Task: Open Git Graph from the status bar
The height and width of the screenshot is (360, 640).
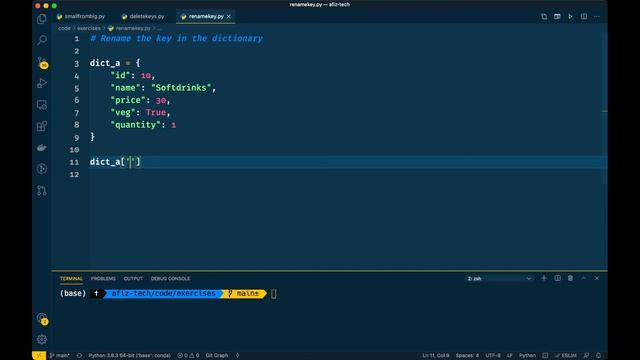Action: point(217,356)
